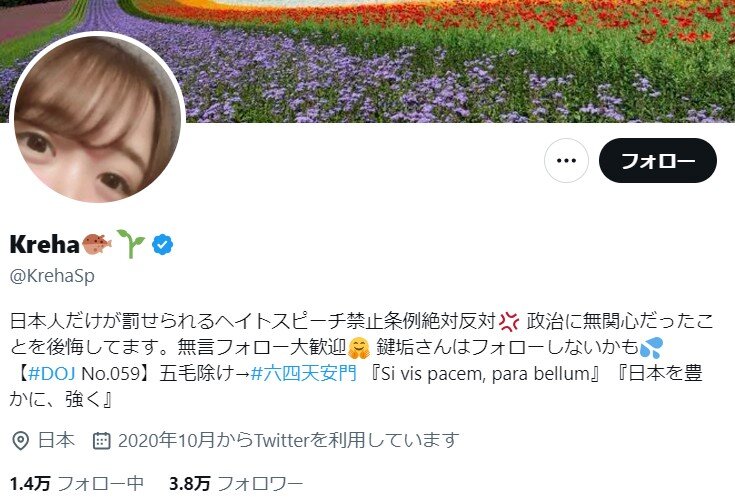This screenshot has height=497, width=735.
Task: Open the #六四天安門 hashtag link
Action: 304,374
